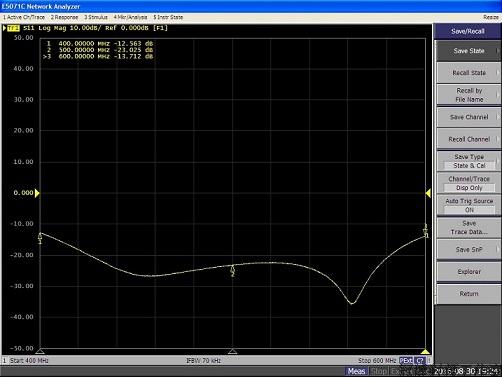Toggle Channel/Trace Disp Only setting
This screenshot has height=377, width=502.
tap(469, 183)
